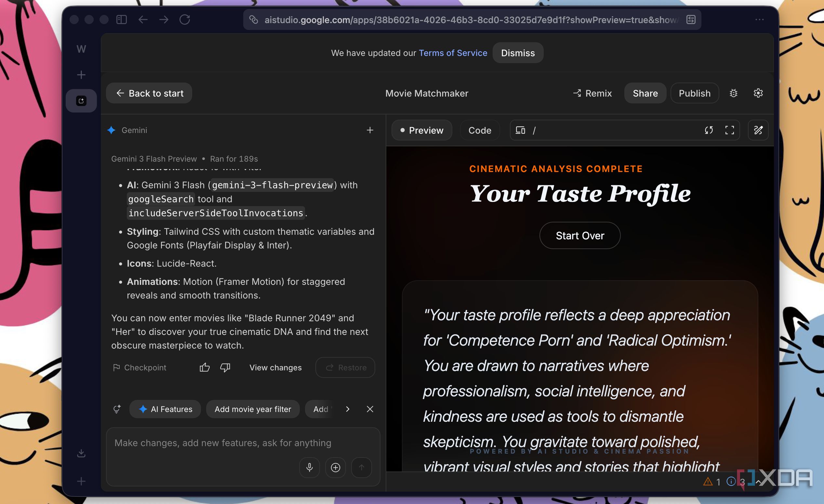Send the prompt with the up arrow
824x504 pixels.
point(362,467)
